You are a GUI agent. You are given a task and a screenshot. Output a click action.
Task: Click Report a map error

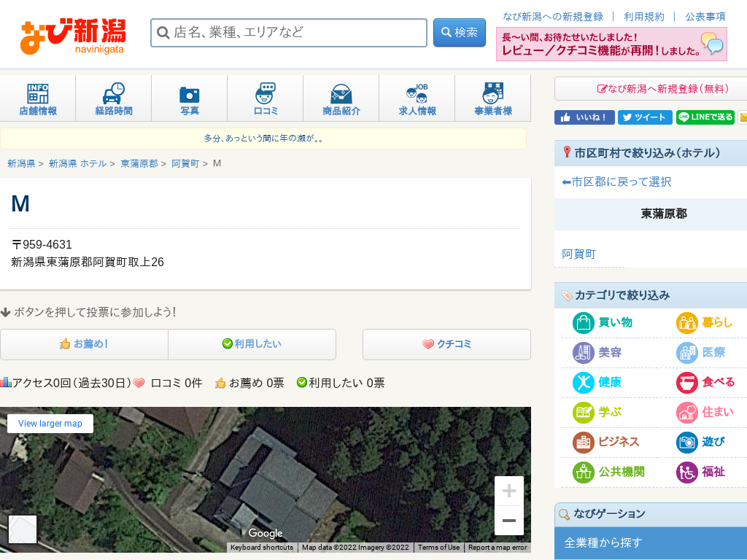498,548
